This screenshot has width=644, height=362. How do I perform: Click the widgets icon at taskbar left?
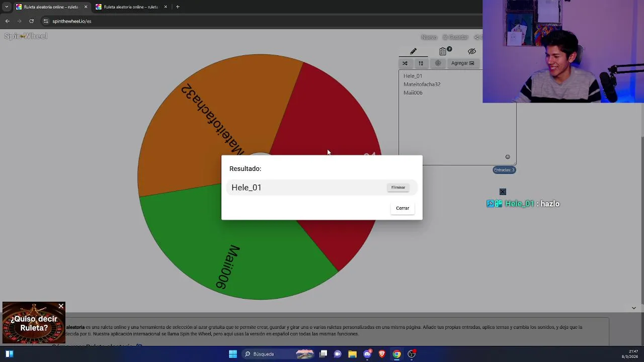[9, 354]
